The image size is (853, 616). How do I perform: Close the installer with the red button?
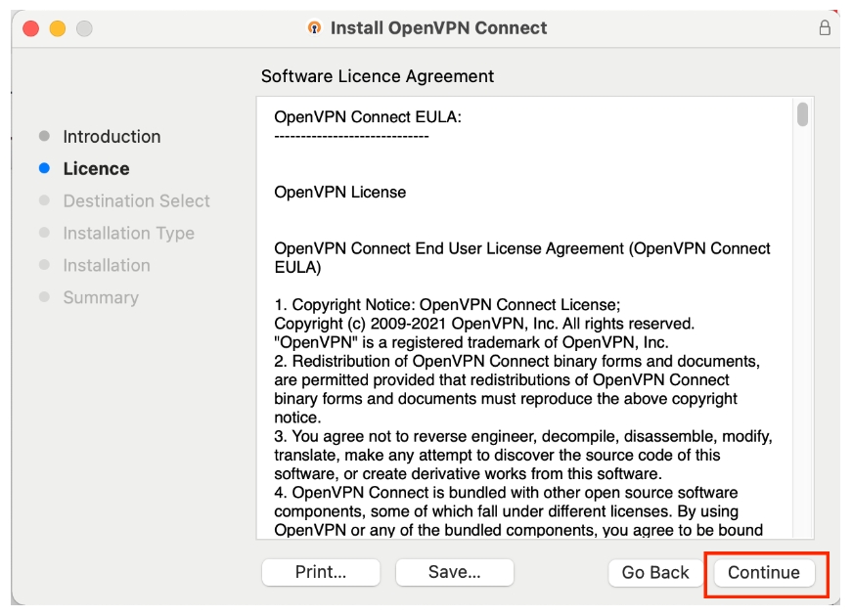[x=30, y=28]
